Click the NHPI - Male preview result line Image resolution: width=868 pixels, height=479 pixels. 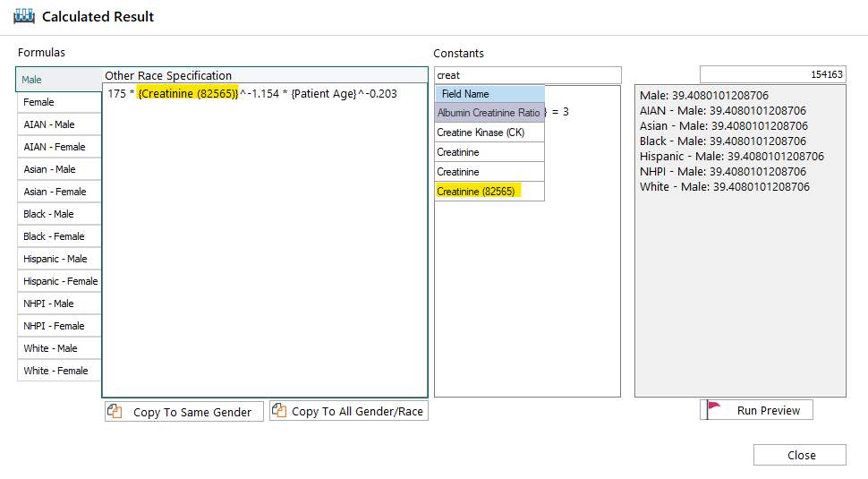723,172
